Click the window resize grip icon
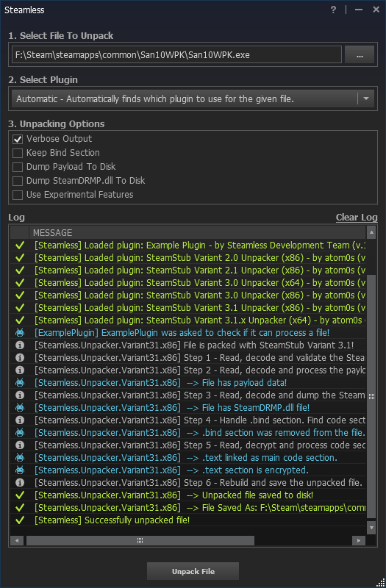386x588 pixels. click(380, 582)
